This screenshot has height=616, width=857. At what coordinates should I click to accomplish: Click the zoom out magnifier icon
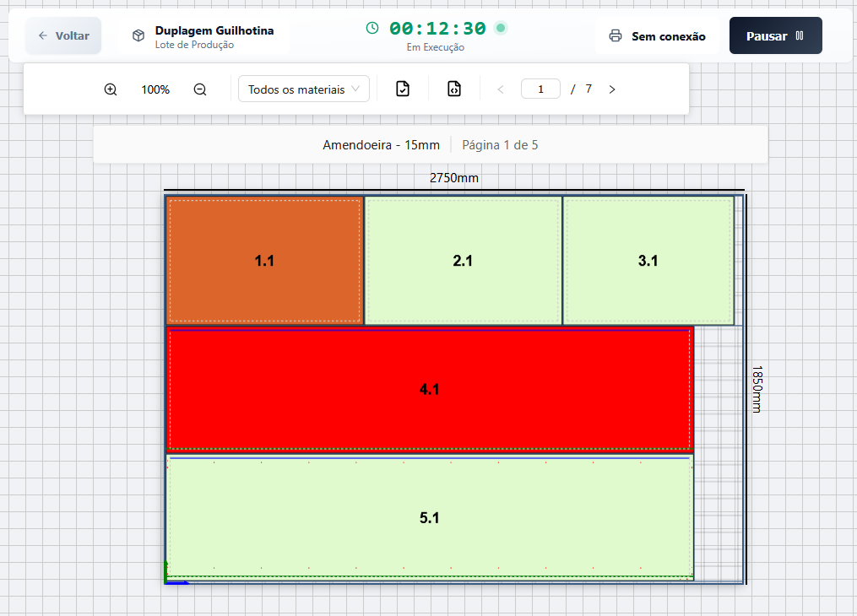[200, 89]
